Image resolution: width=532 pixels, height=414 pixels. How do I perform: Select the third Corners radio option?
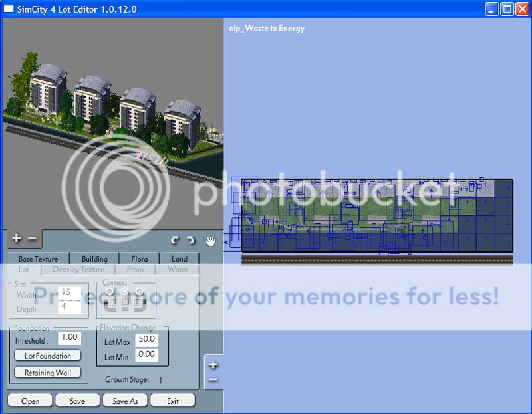click(x=140, y=292)
